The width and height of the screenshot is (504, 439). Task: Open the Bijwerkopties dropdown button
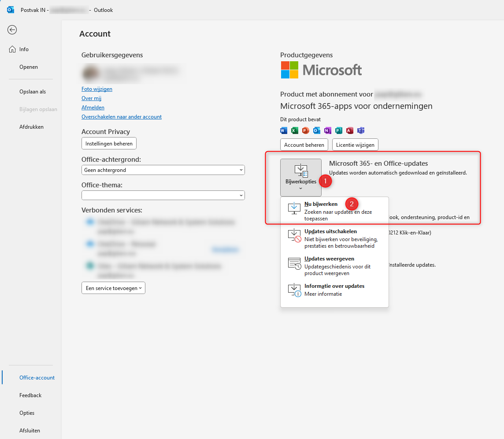click(x=301, y=178)
